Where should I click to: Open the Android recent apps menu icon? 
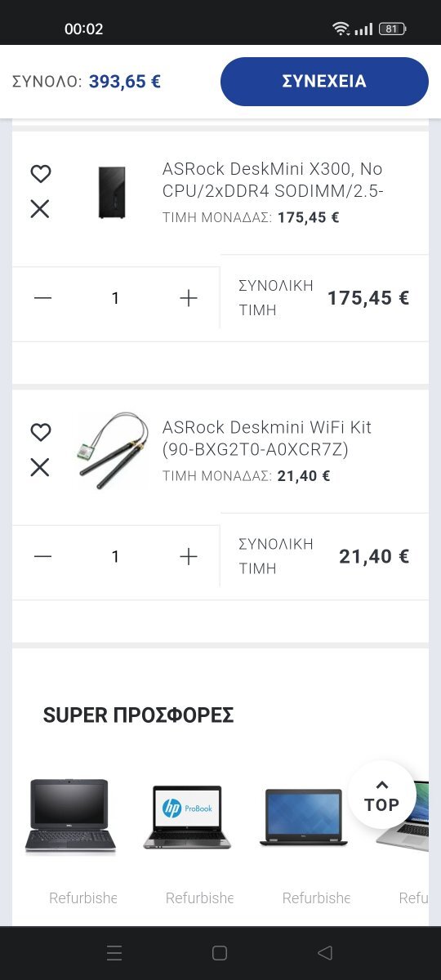click(x=114, y=952)
